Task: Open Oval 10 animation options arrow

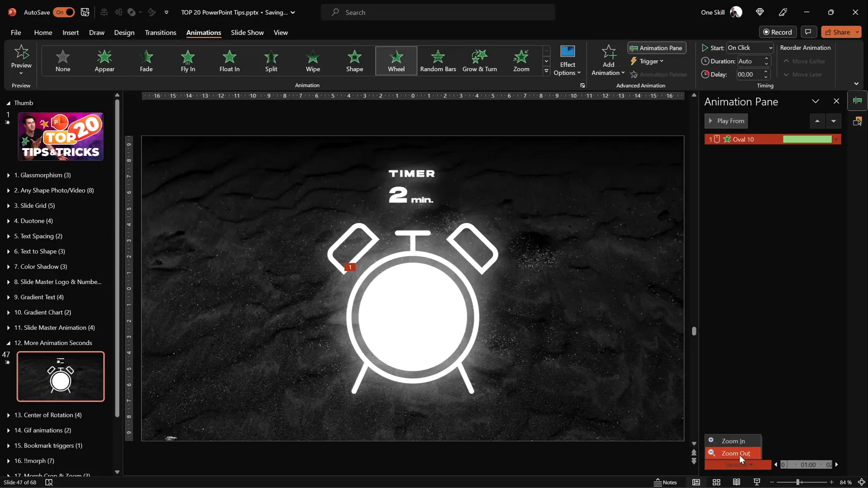Action: 836,140
